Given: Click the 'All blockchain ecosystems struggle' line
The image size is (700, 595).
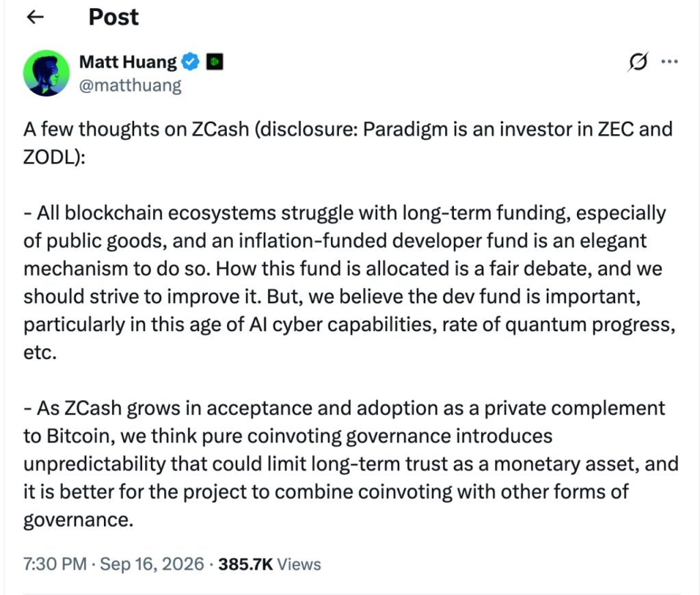Looking at the screenshot, I should tap(345, 213).
